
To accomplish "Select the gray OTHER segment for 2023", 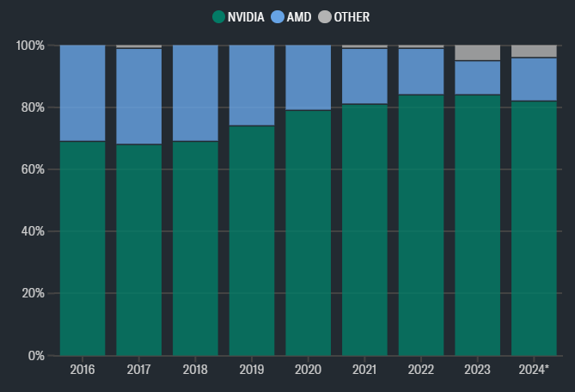I will click(x=478, y=52).
